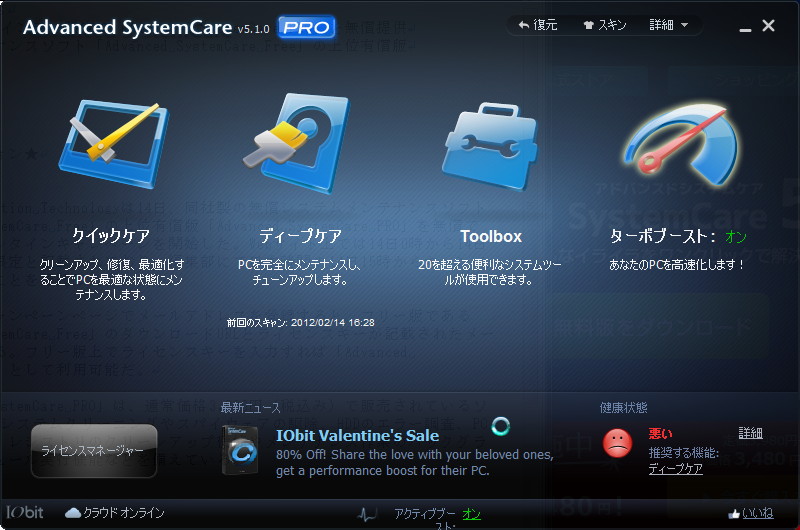Select the Toolbox title label
Screen dimensions: 800x530
pos(491,236)
